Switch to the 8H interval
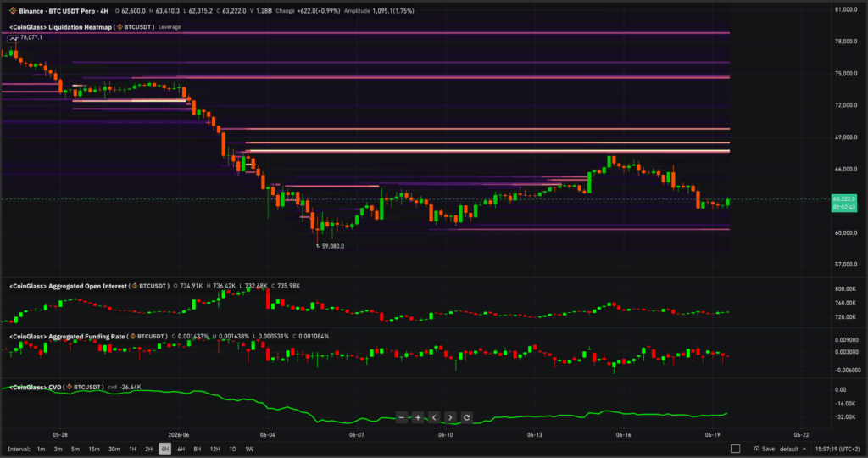The width and height of the screenshot is (868, 458). (x=197, y=449)
